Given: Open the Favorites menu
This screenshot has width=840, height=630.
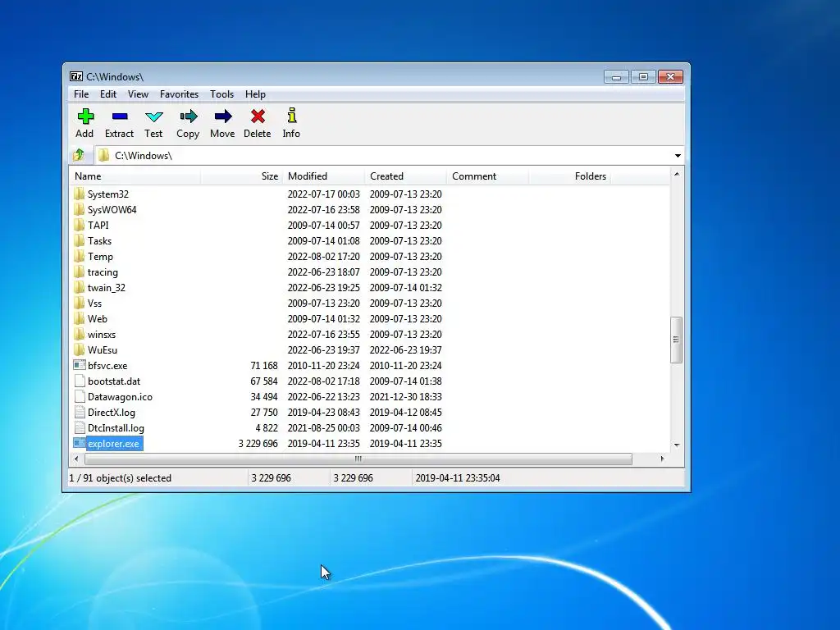Looking at the screenshot, I should pos(180,94).
